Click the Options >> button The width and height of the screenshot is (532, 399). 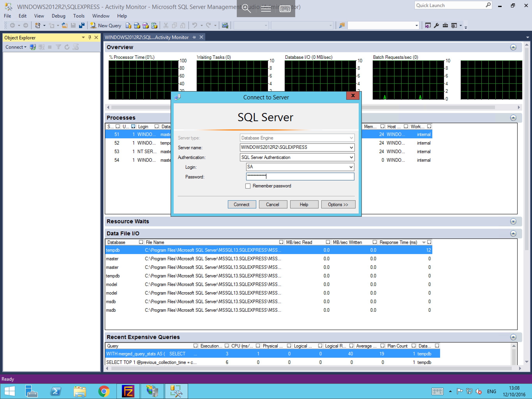(338, 205)
